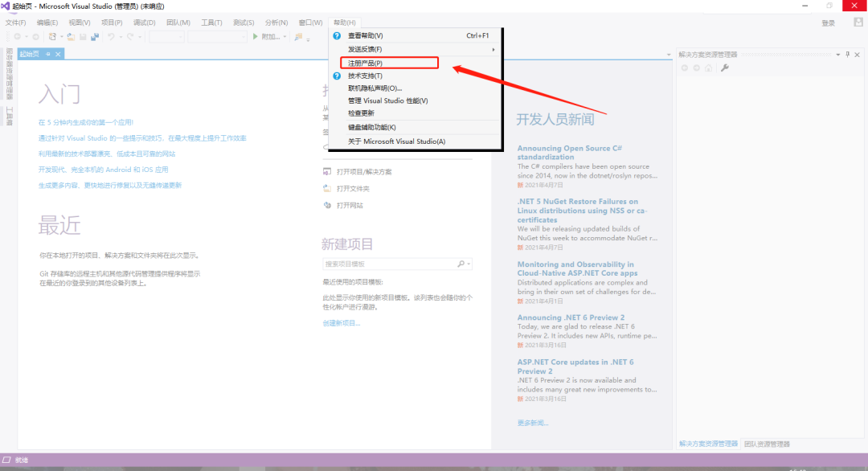Click the globe icon next to 打开网站

[327, 205]
